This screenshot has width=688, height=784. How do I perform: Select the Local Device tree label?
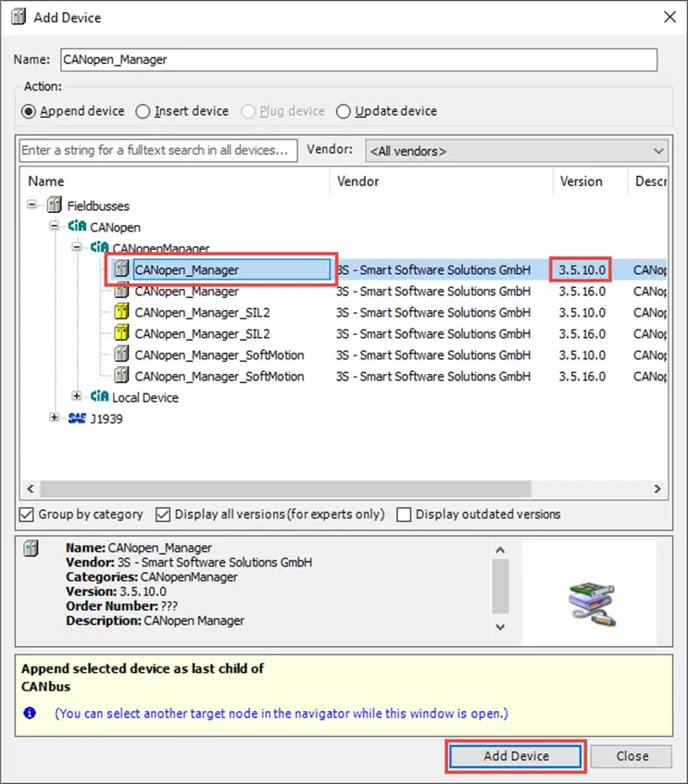tap(145, 397)
